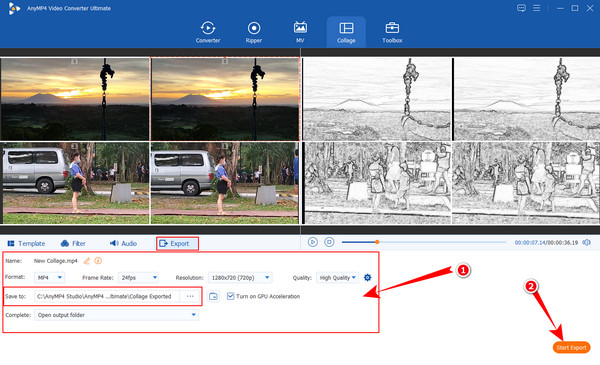Open the feedback chat icon in title bar
Screen dimensions: 600x365
pos(521,8)
